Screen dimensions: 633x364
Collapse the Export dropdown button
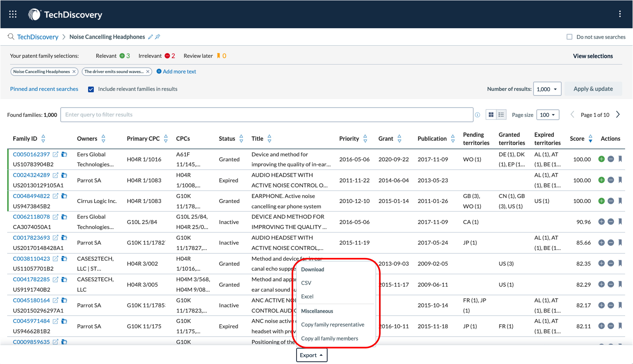click(x=311, y=355)
